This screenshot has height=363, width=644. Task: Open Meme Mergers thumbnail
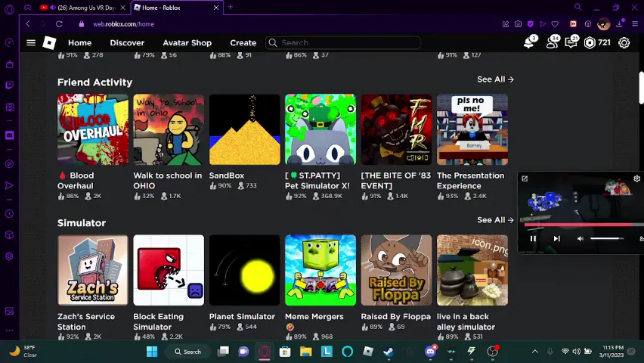(x=320, y=270)
